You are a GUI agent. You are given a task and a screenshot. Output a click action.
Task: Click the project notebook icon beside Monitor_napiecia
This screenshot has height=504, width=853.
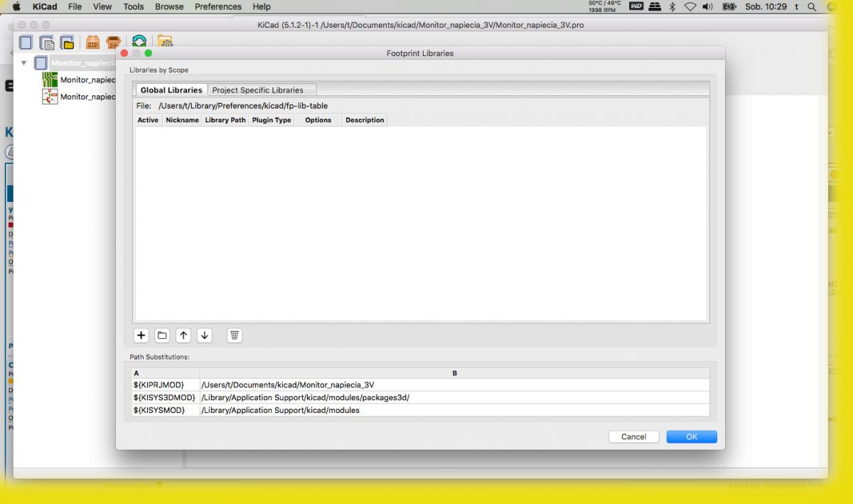(x=41, y=63)
